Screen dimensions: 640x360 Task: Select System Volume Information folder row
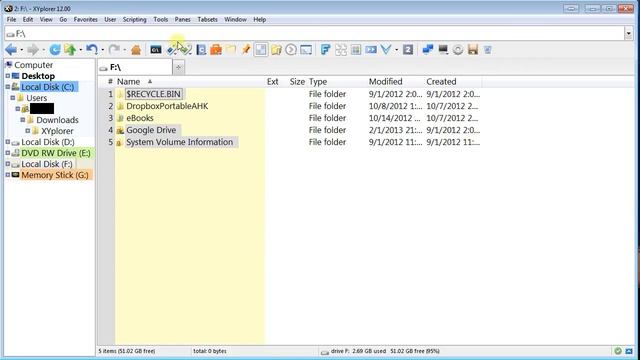179,142
